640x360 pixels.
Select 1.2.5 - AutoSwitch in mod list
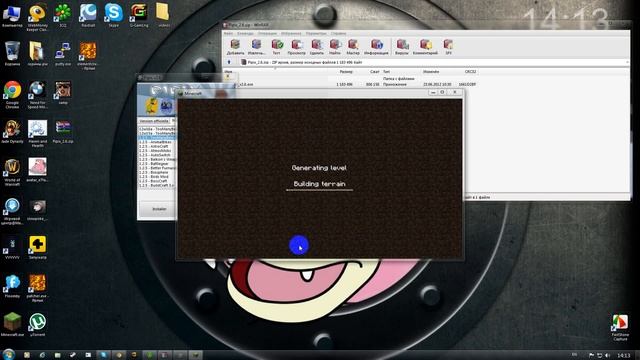click(157, 155)
